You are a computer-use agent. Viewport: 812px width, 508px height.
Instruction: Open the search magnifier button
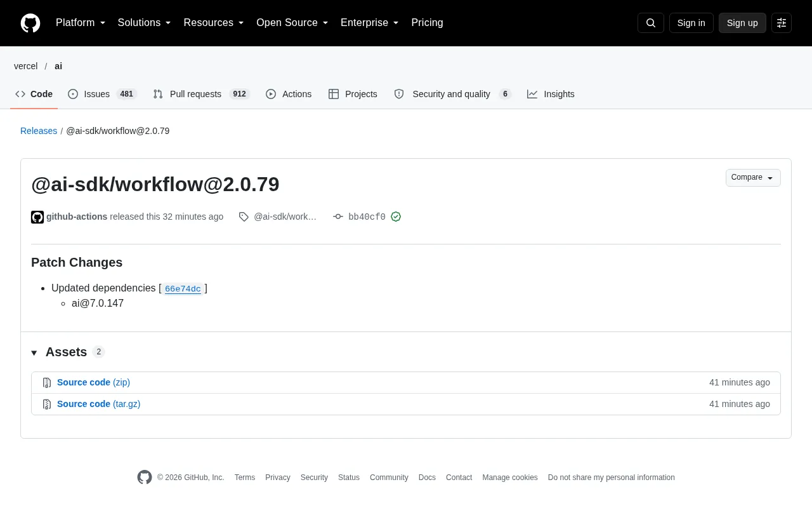click(x=651, y=23)
